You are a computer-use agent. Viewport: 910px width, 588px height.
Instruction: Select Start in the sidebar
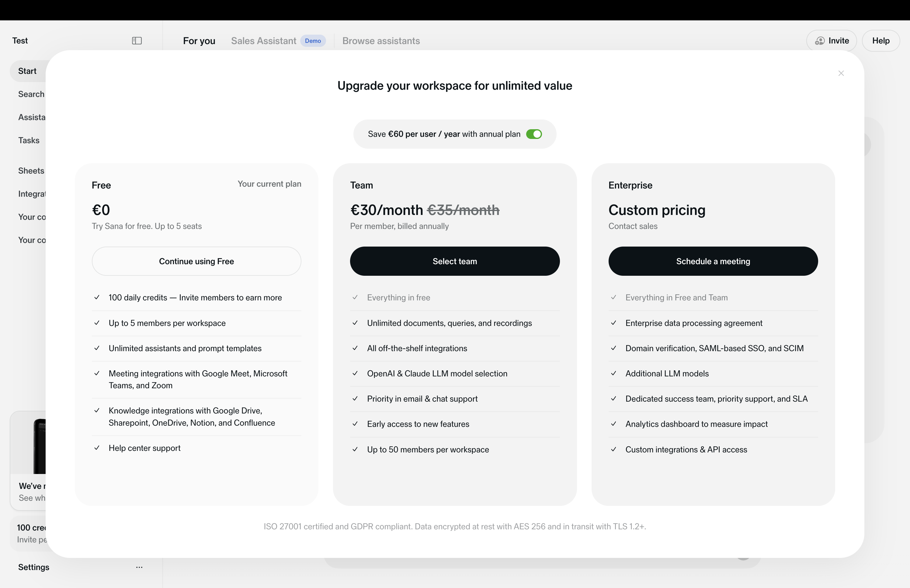(x=27, y=71)
